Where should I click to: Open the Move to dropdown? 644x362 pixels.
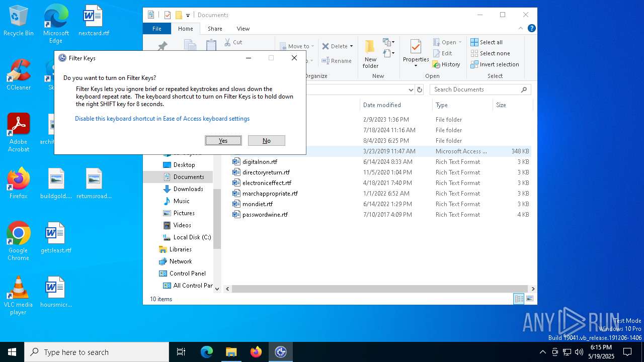coord(297,46)
